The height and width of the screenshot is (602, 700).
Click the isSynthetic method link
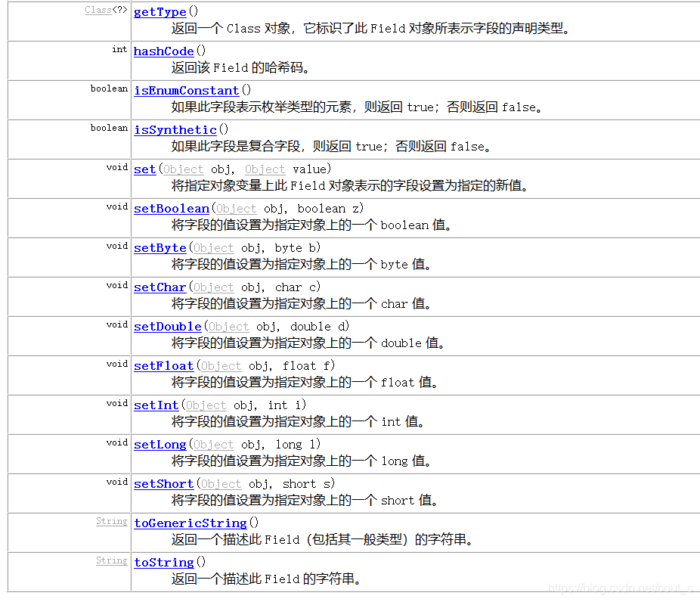coord(175,129)
